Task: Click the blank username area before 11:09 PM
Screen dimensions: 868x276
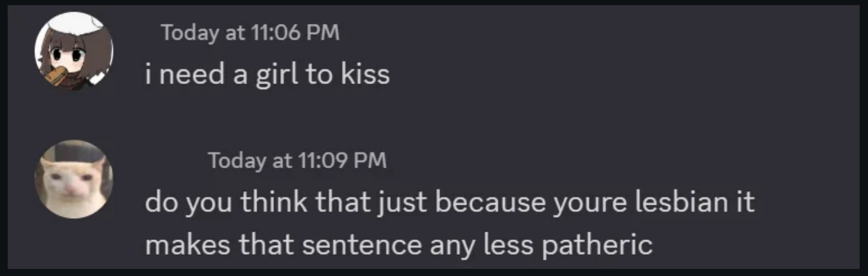Action: click(175, 160)
